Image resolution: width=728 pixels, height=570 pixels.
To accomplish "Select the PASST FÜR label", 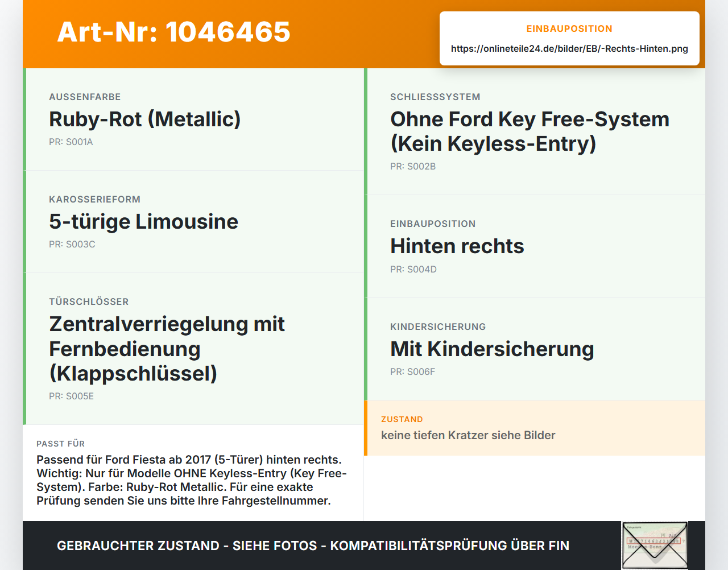I will click(x=60, y=444).
